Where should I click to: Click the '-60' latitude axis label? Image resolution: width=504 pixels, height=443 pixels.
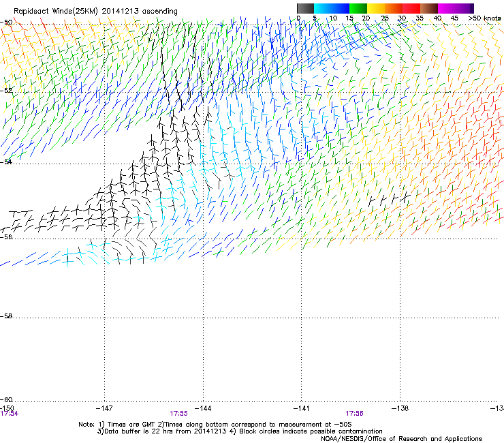click(6, 399)
